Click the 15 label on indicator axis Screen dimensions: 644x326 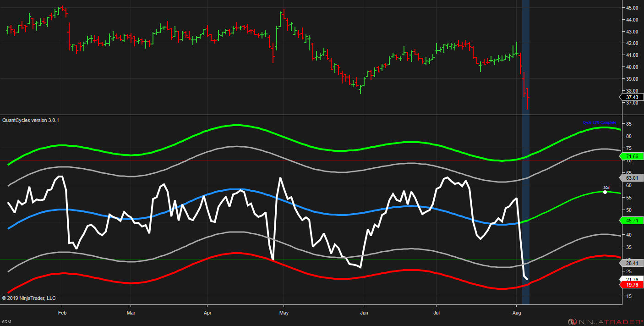tap(629, 296)
